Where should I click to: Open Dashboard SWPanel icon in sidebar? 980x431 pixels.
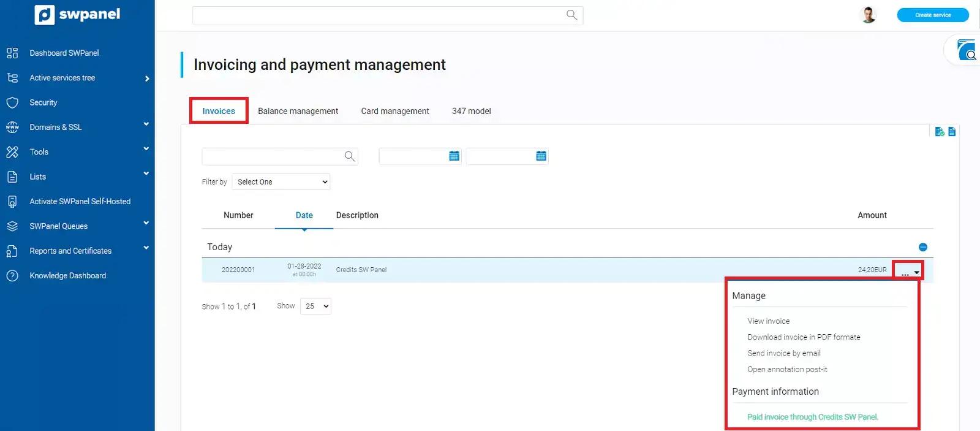click(12, 53)
